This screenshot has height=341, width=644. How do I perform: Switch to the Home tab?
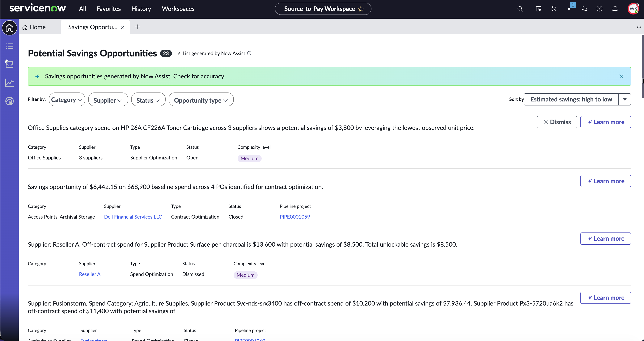(x=34, y=27)
